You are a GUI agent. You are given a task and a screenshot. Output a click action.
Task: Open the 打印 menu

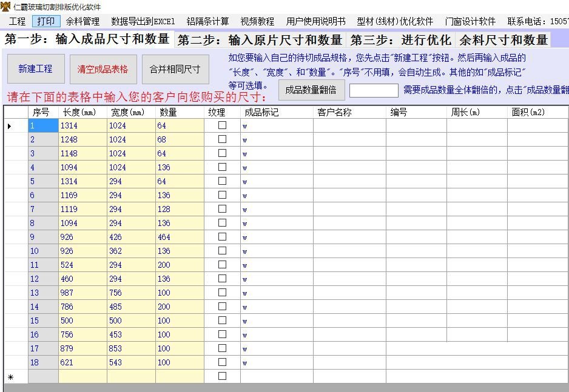[x=46, y=21]
